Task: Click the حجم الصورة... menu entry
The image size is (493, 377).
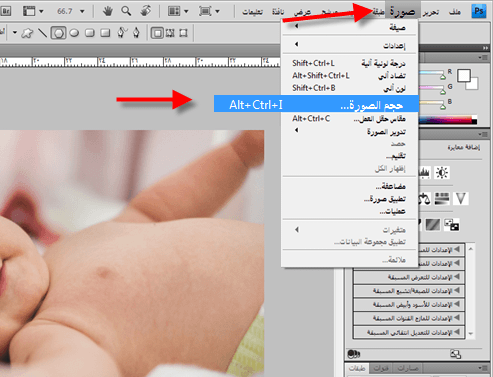Action: (x=316, y=104)
